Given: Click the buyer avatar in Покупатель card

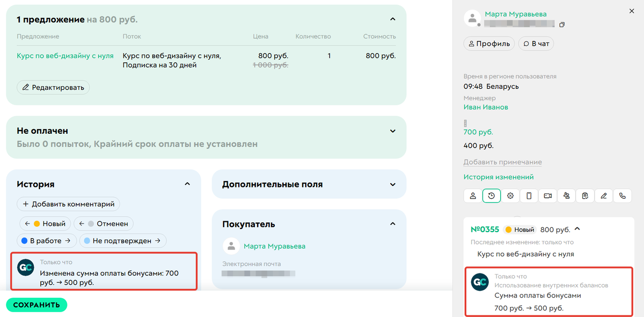Looking at the screenshot, I should point(231,247).
